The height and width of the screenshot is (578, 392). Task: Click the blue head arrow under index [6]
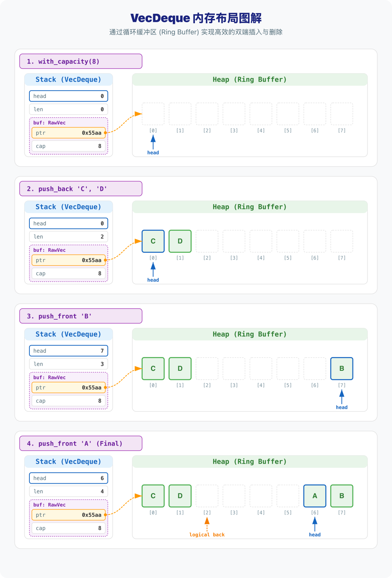[315, 524]
